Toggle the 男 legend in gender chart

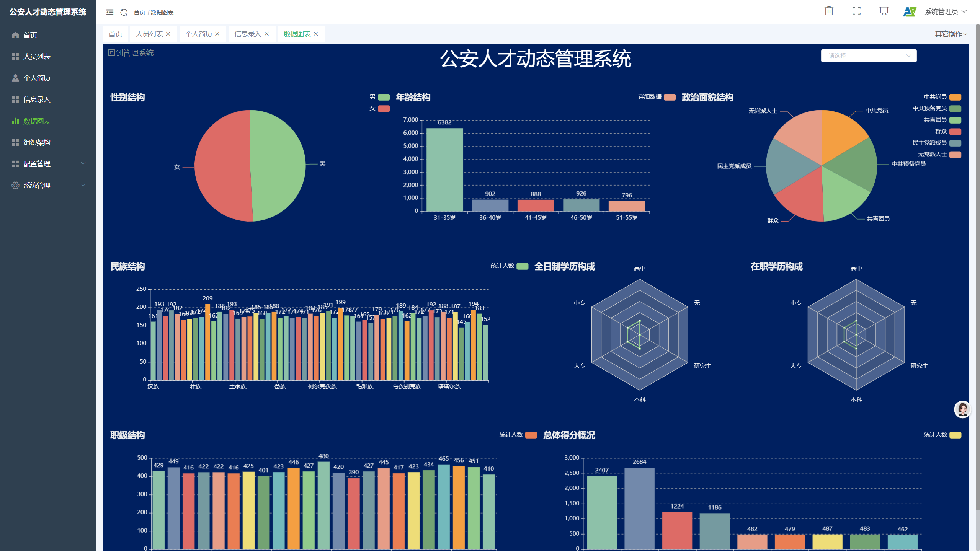[384, 97]
